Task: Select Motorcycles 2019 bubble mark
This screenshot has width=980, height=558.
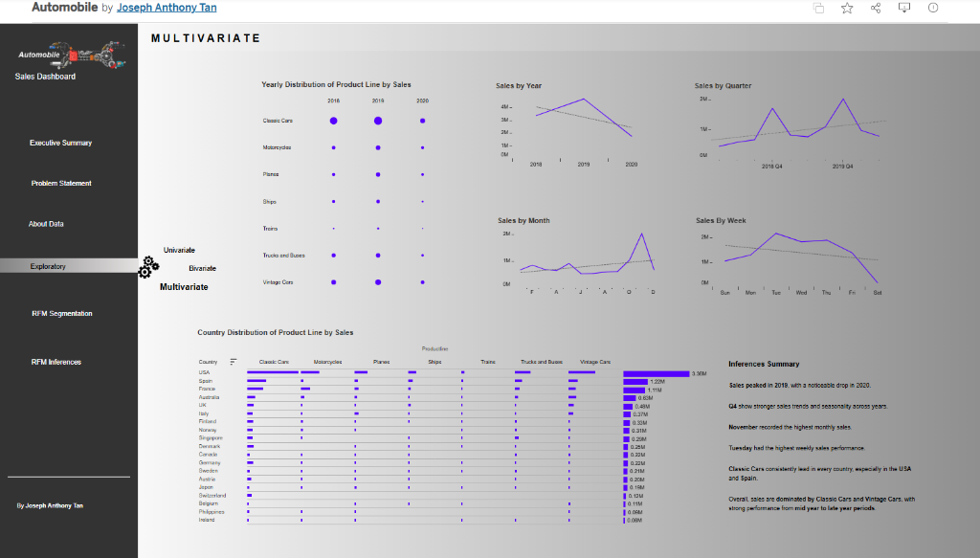Action: (x=378, y=148)
